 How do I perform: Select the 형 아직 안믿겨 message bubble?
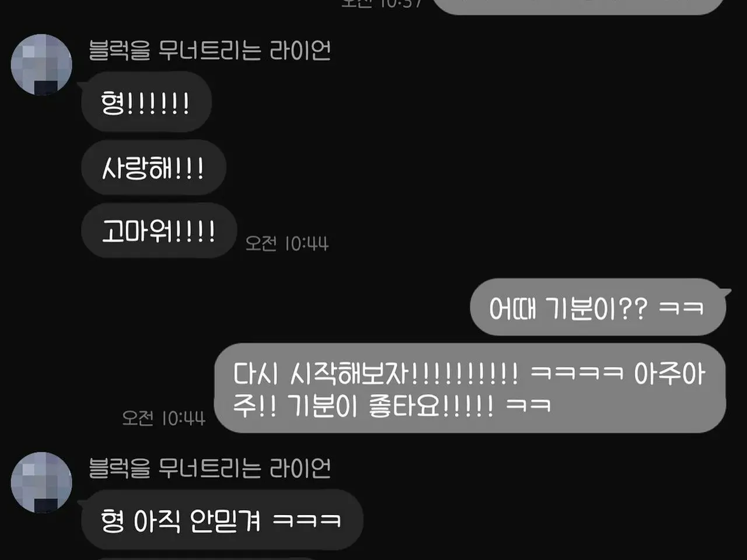coord(222,520)
